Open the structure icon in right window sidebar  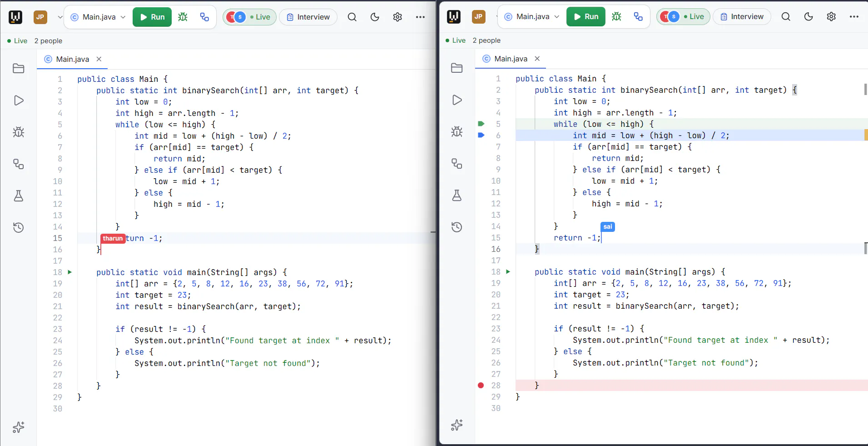click(457, 164)
